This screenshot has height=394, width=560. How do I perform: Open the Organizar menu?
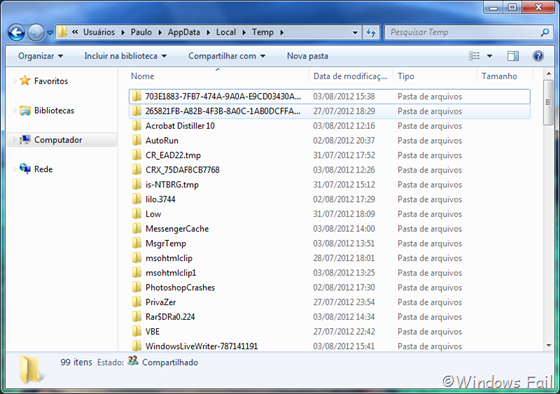(x=41, y=56)
